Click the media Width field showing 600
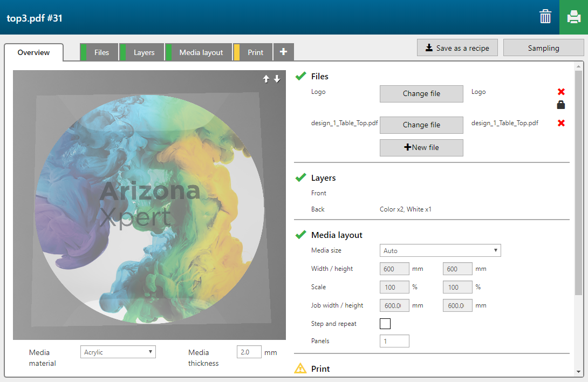 (394, 269)
